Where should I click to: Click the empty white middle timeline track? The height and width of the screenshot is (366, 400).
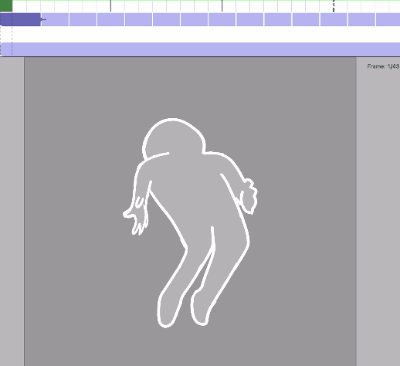(x=200, y=34)
